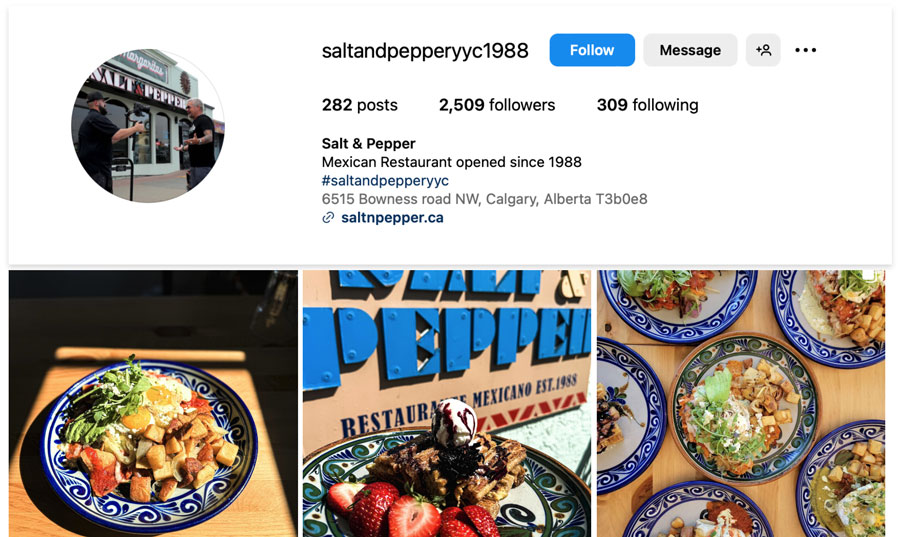The width and height of the screenshot is (900, 537).
Task: Click the strawberries on the dessert photo
Action: pos(413,511)
